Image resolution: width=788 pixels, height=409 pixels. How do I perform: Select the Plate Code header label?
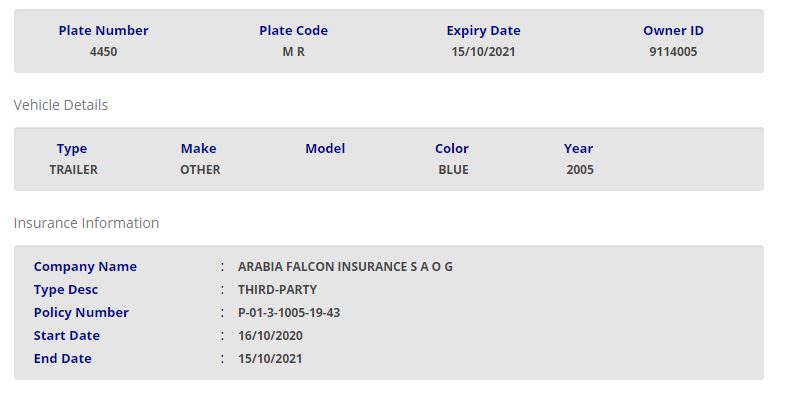click(x=293, y=30)
